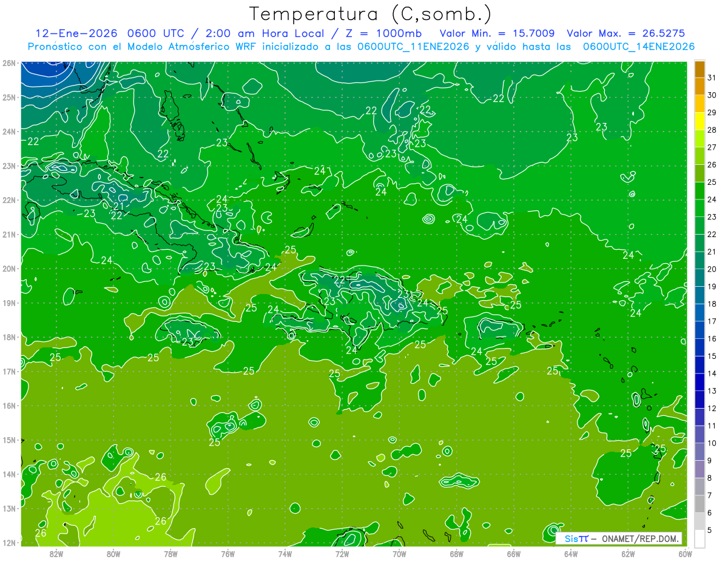This screenshot has height=562, width=728.
Task: Click the color bar label '30'
Action: tap(712, 95)
